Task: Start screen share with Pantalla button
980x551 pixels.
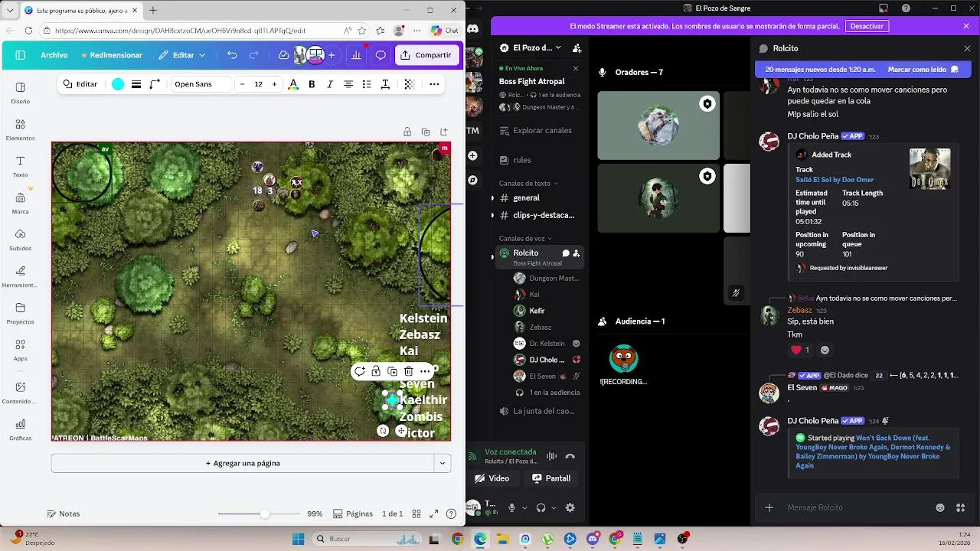Action: click(x=551, y=478)
